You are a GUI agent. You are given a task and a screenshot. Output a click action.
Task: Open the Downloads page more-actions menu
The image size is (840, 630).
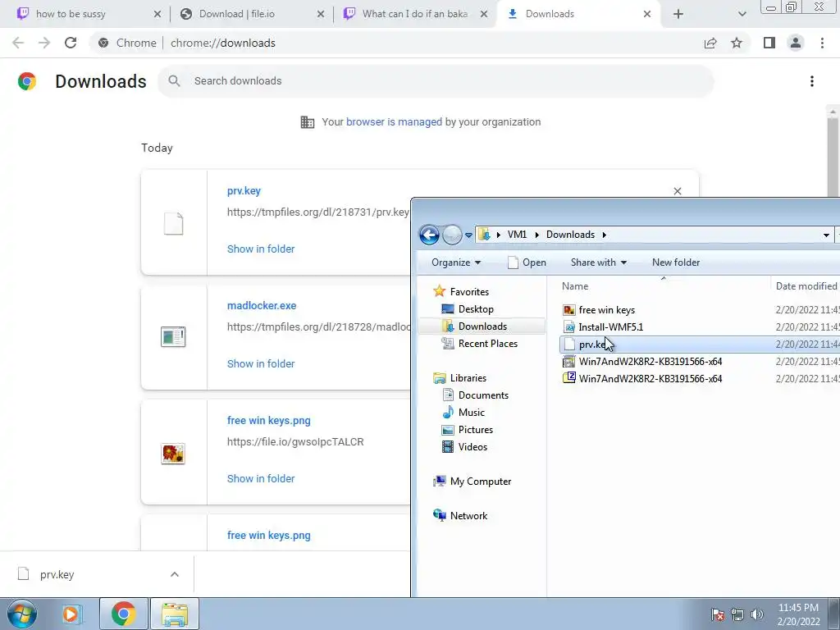click(x=812, y=81)
